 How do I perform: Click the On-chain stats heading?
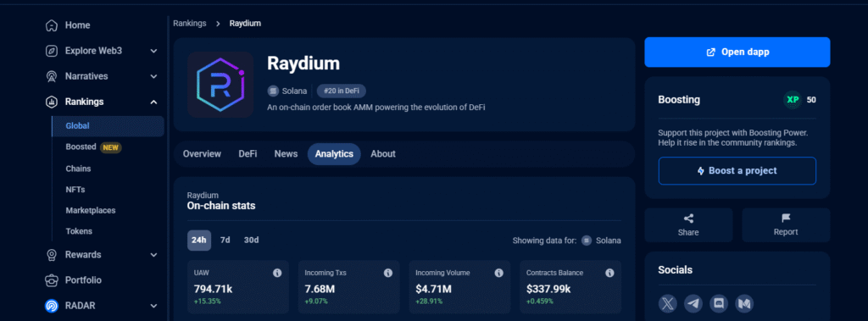(221, 206)
